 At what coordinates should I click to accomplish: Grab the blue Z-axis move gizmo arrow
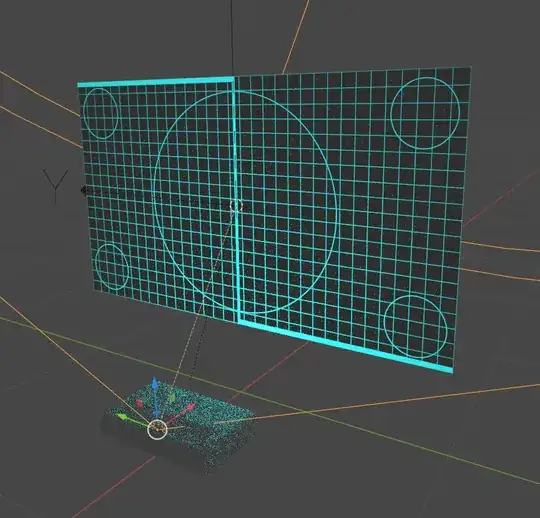point(155,383)
